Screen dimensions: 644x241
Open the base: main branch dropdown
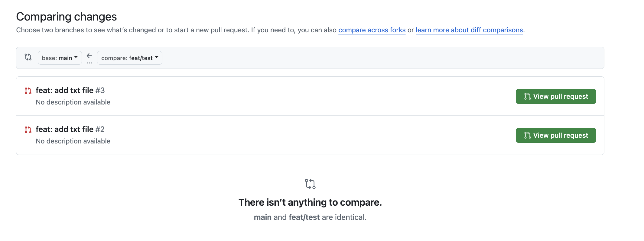60,58
